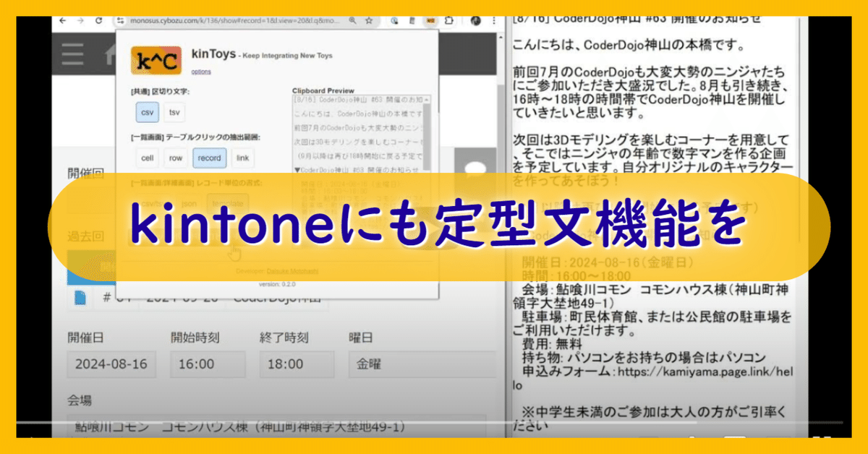
Task: Bookmark this page with the star icon
Action: [x=369, y=21]
